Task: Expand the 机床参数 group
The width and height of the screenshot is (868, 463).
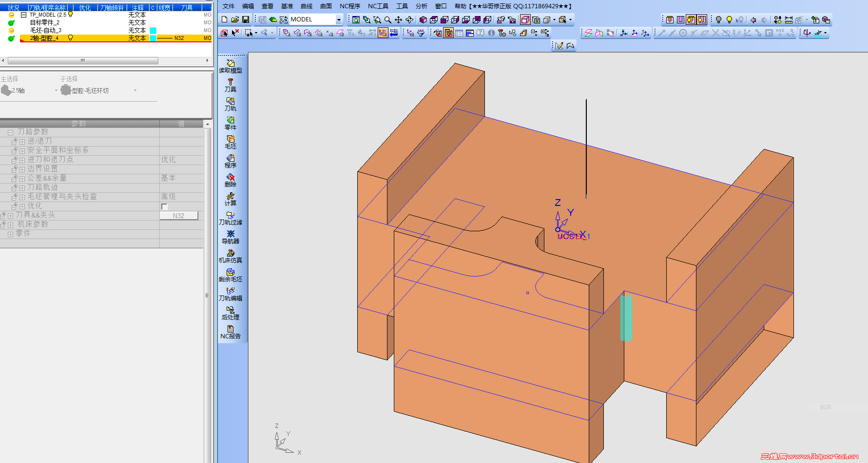Action: [x=10, y=225]
